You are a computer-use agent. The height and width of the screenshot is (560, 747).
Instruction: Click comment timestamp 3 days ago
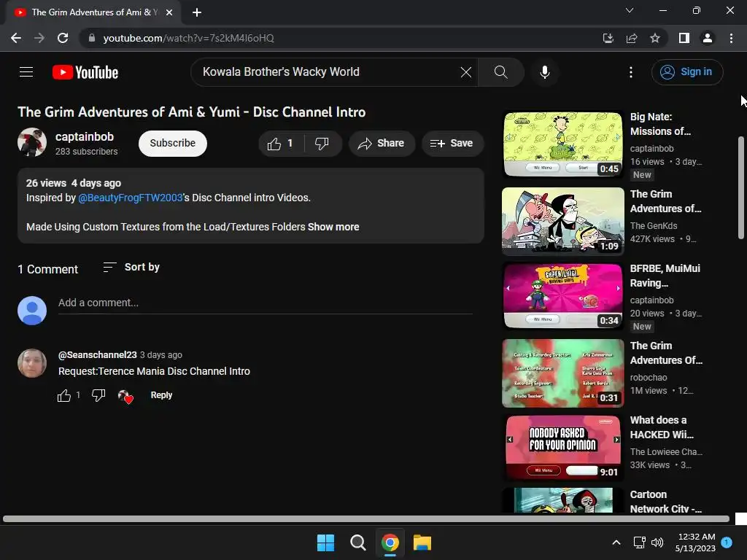coord(161,355)
